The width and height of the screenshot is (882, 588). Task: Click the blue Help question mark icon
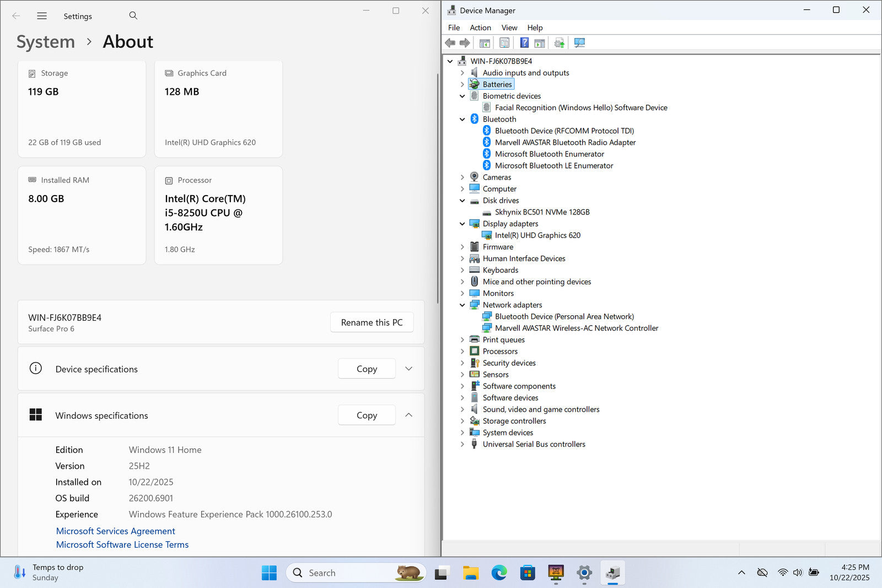(x=524, y=43)
